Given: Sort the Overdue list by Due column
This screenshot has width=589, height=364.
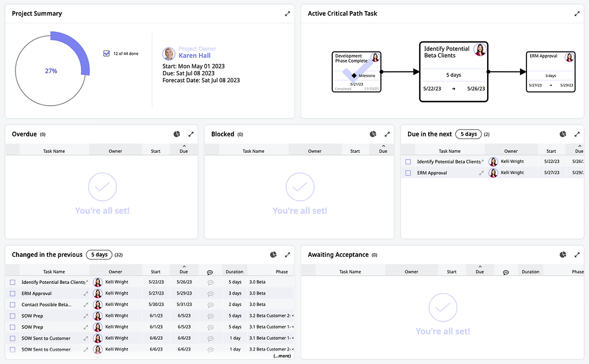Looking at the screenshot, I should 183,151.
